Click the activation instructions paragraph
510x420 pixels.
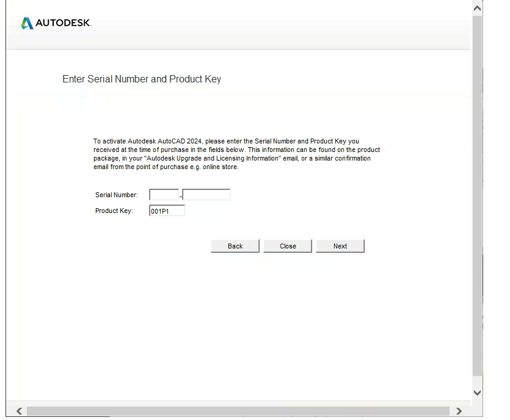pos(236,154)
